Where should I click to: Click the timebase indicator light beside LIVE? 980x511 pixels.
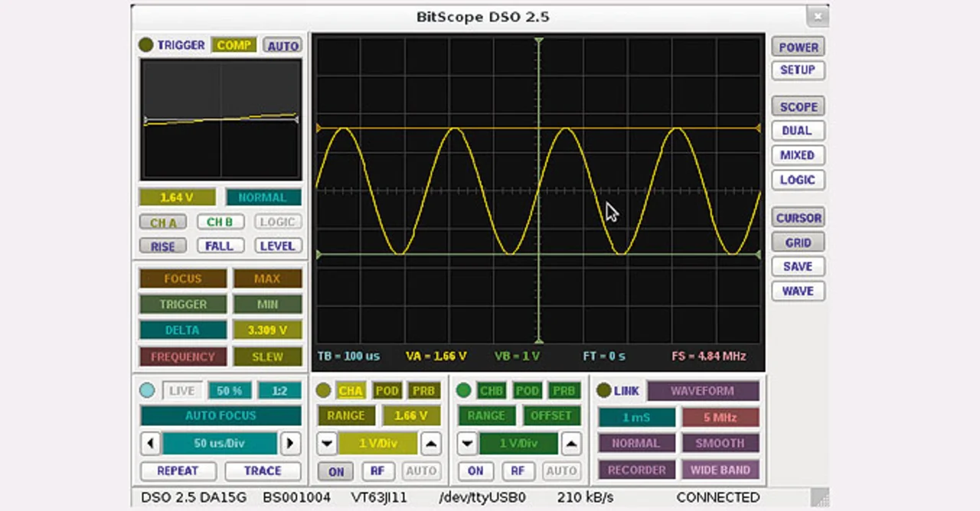[x=147, y=391]
